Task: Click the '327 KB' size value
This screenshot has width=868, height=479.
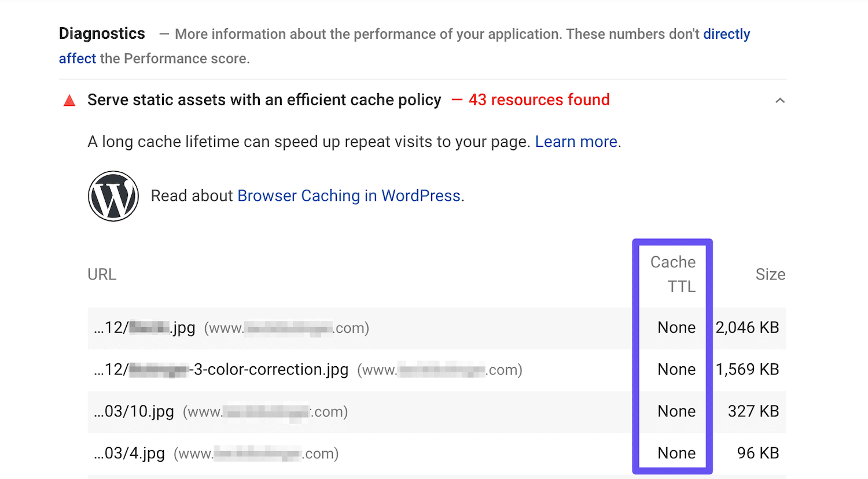Action: click(752, 411)
